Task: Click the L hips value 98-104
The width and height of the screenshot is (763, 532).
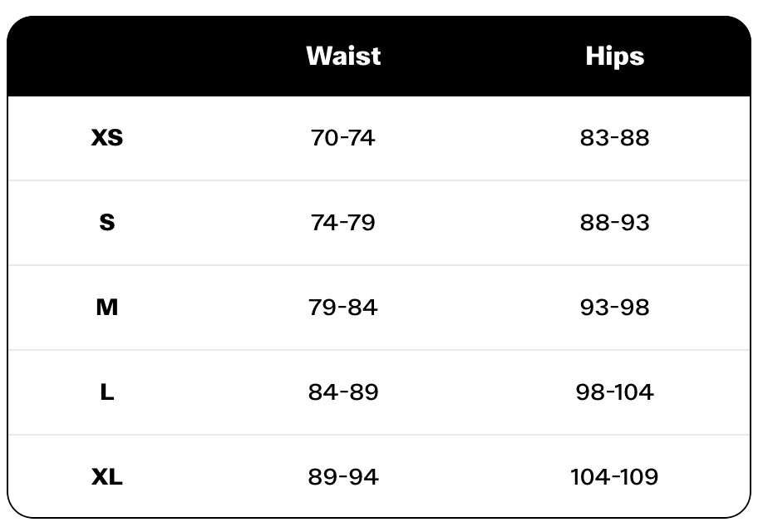Action: 614,392
